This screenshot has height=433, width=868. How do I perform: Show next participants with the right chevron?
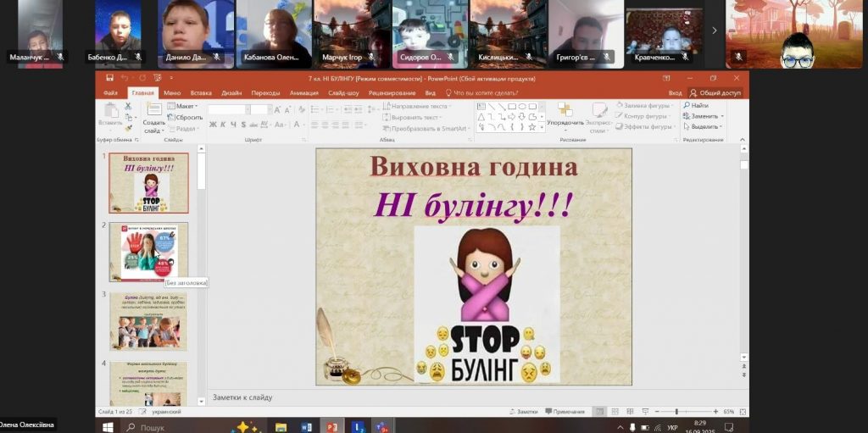pos(714,31)
